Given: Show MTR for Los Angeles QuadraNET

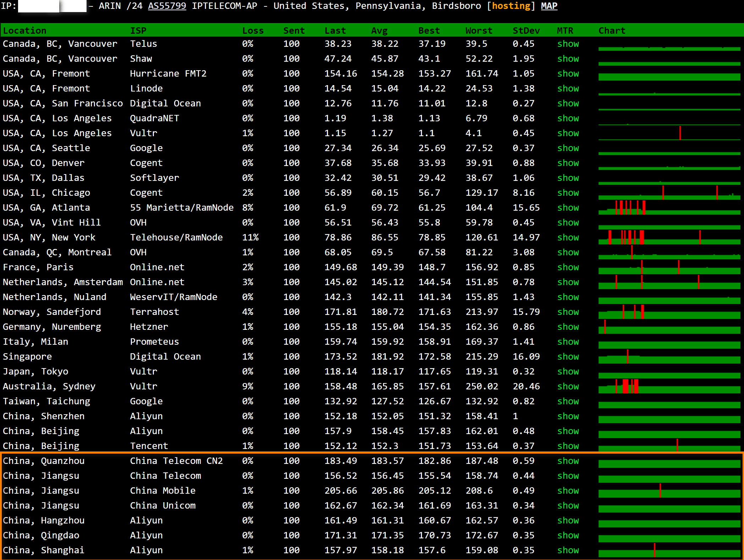Looking at the screenshot, I should [x=568, y=118].
